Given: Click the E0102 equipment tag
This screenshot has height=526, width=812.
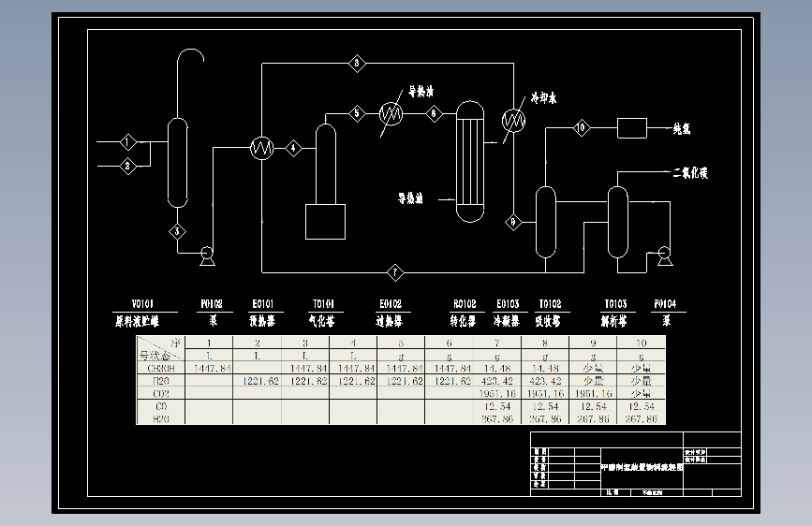Looking at the screenshot, I should [x=391, y=304].
